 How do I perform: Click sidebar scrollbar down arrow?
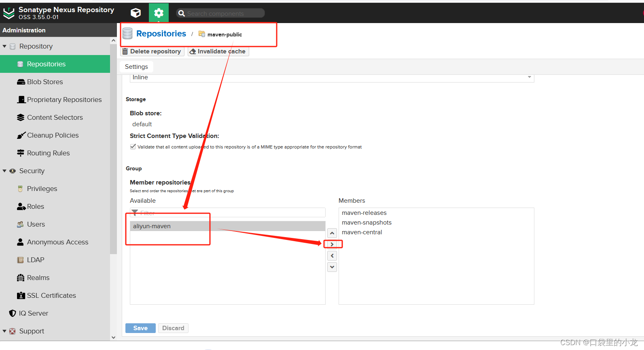[113, 337]
